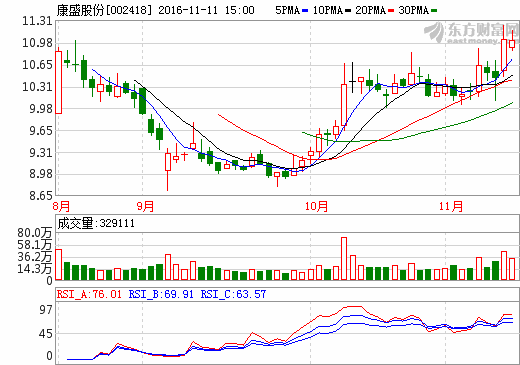
Task: Click the 10.65 price axis label
Action: 37,64
